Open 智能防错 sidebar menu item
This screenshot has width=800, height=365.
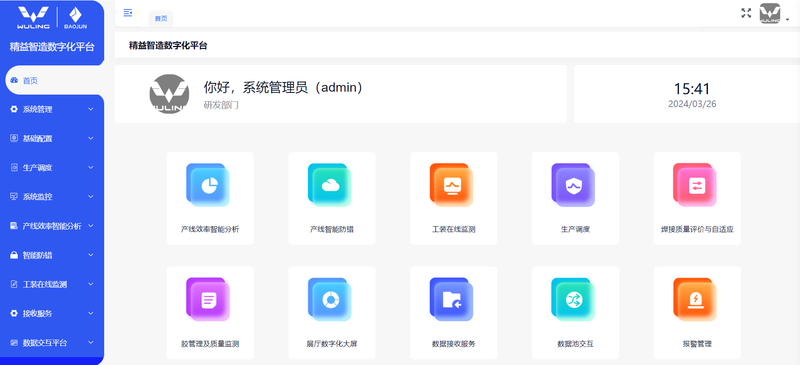tap(52, 255)
